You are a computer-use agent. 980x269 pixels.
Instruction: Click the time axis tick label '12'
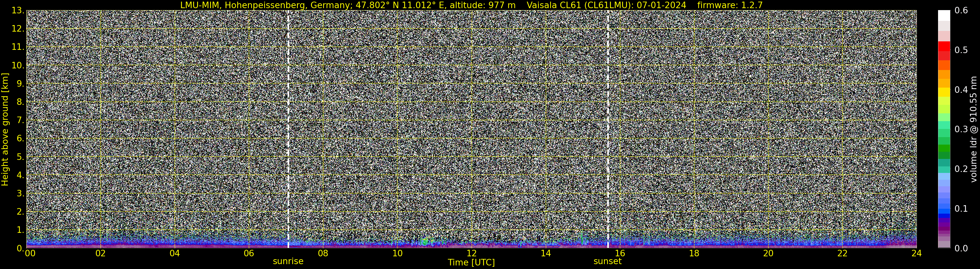pyautogui.click(x=471, y=253)
